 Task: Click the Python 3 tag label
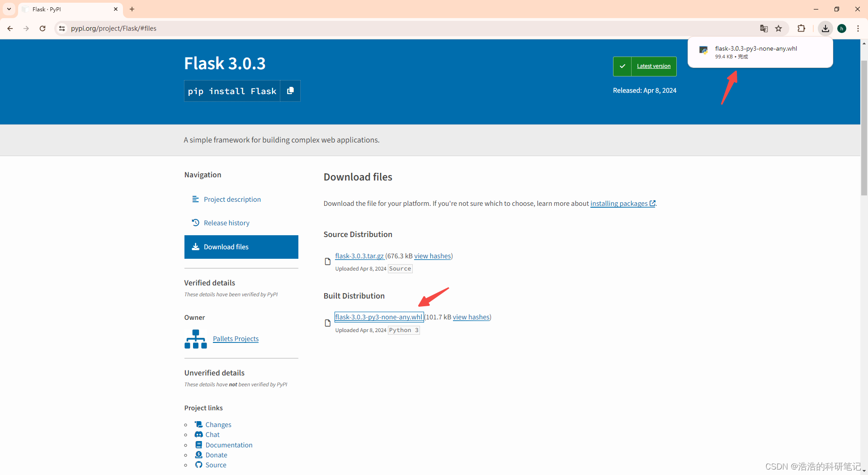pos(404,330)
